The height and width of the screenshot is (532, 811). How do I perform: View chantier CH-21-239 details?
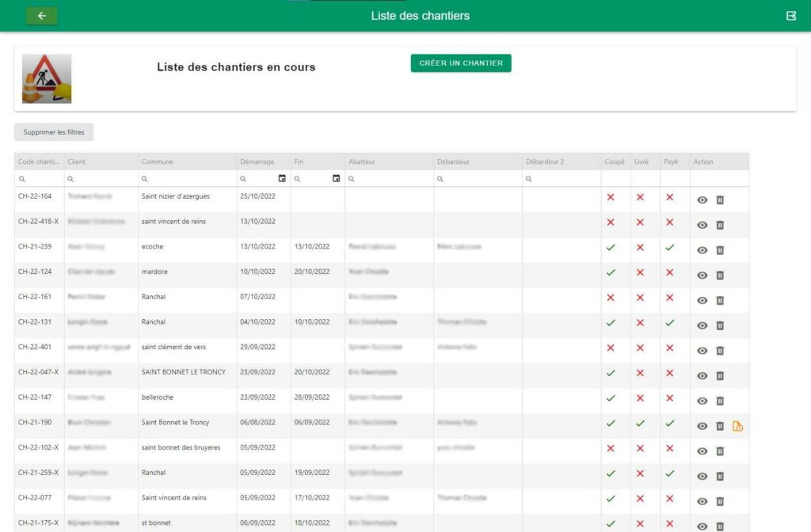(x=702, y=250)
